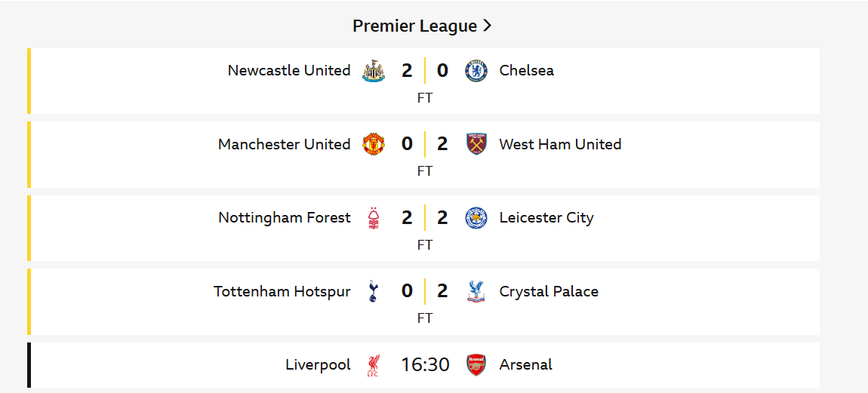Click the Chelsea club crest
This screenshot has width=868, height=393.
pos(476,71)
